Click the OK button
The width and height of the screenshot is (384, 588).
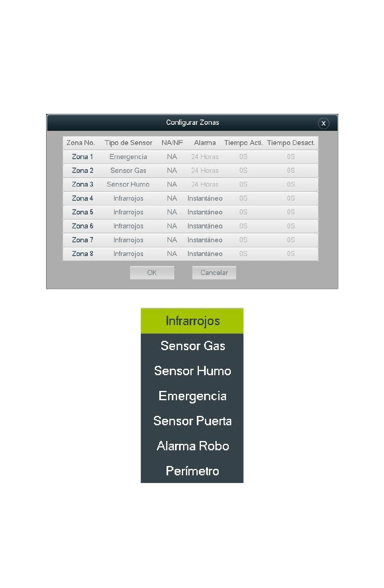152,273
